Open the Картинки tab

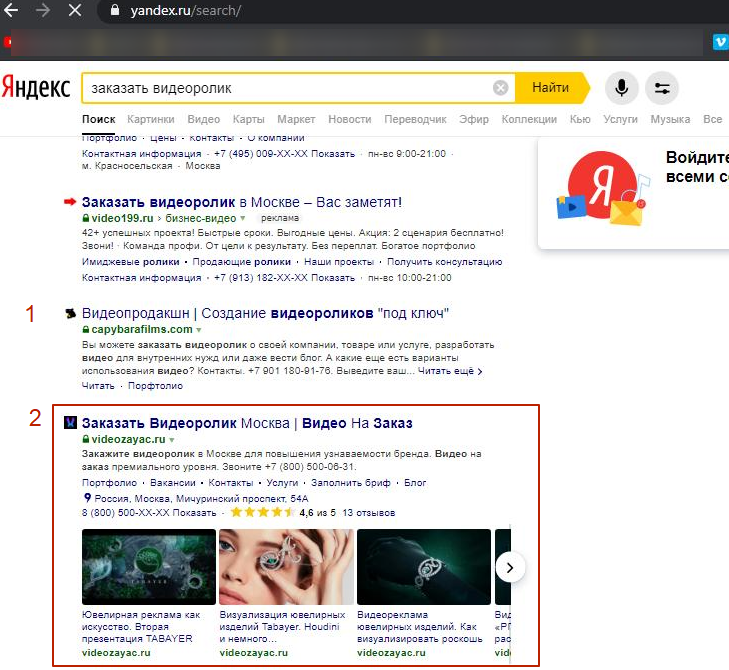[151, 119]
